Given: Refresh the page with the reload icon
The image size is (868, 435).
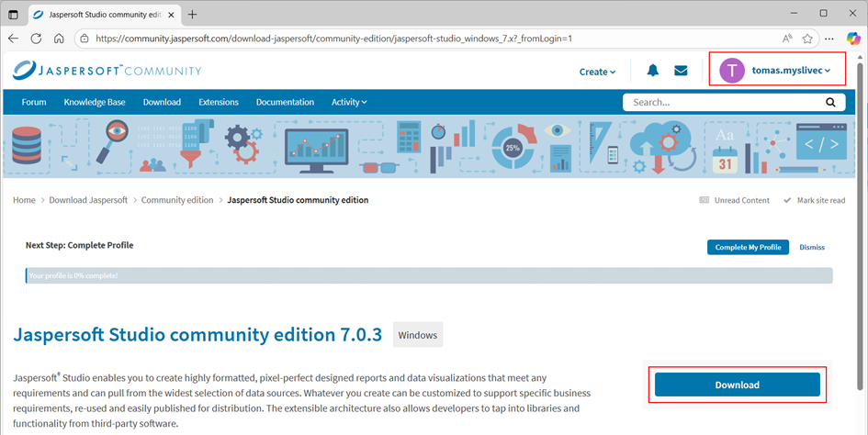Looking at the screenshot, I should (37, 39).
